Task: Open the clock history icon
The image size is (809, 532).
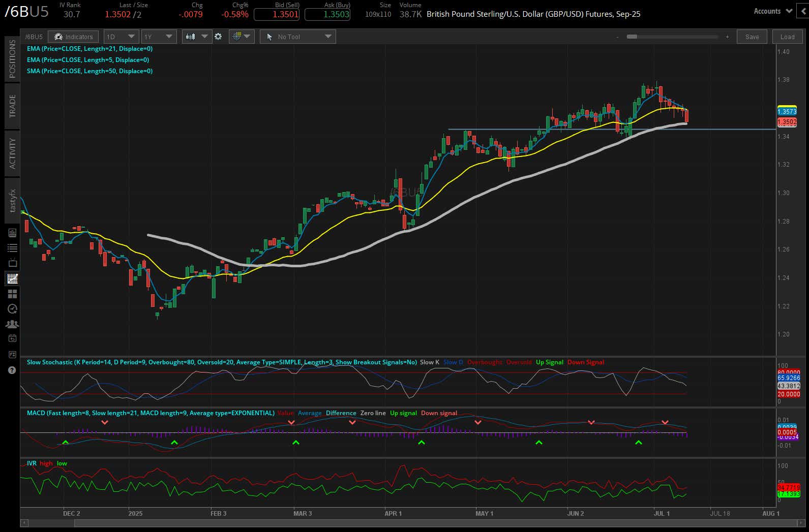Action: pyautogui.click(x=12, y=309)
